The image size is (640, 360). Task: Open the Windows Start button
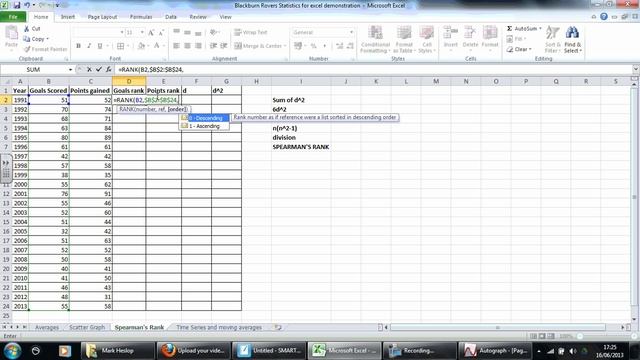[x=12, y=351]
